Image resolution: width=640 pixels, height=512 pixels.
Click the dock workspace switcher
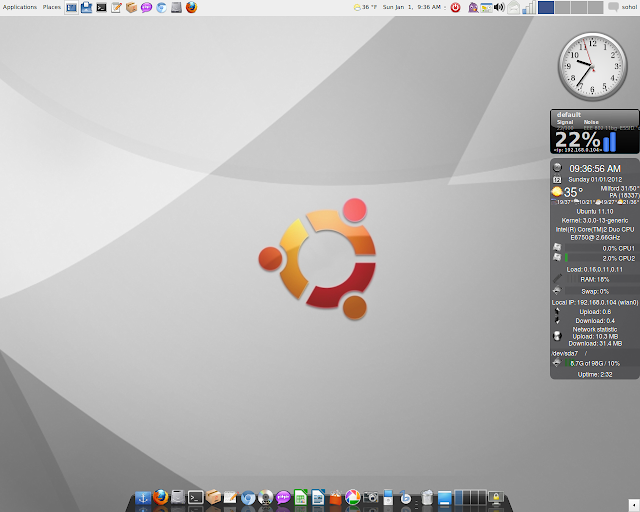[x=470, y=497]
